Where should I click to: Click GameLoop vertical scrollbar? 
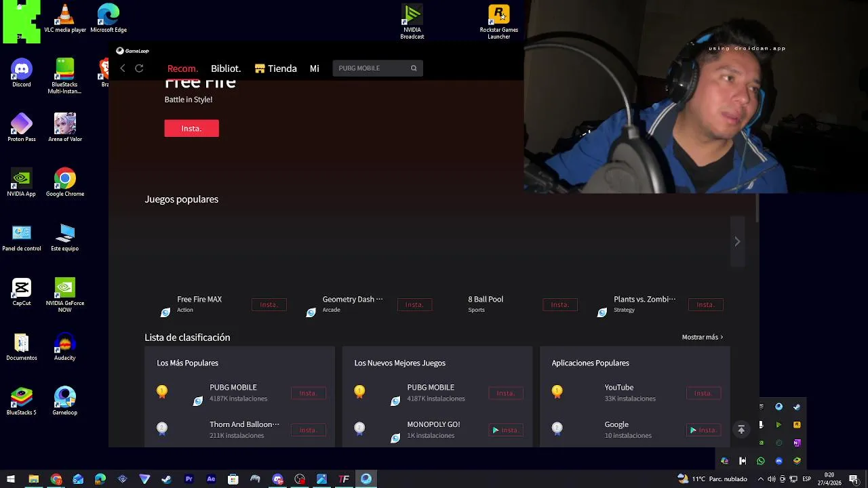pos(757,209)
